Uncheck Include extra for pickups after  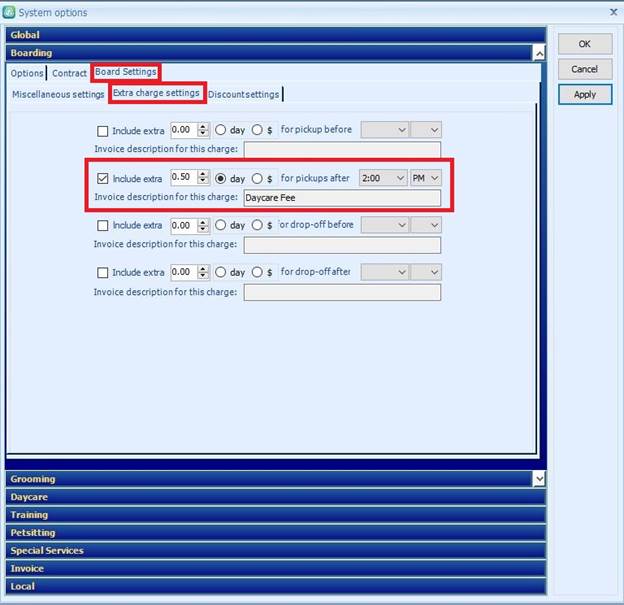point(103,178)
